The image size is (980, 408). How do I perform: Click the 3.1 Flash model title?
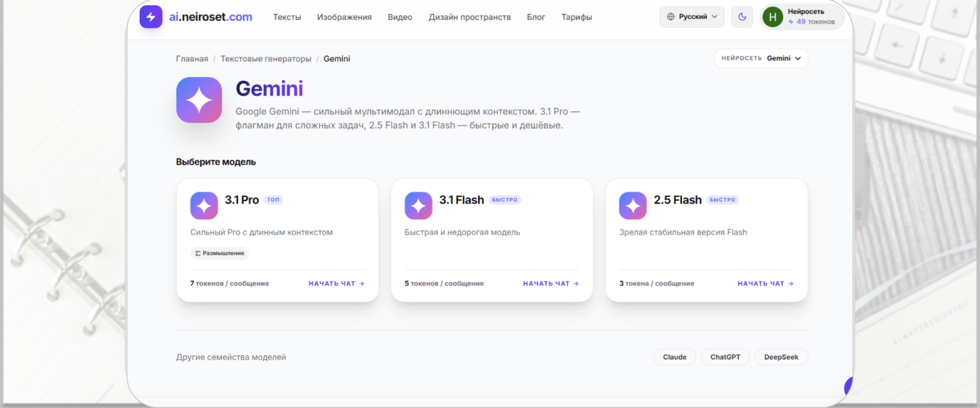pyautogui.click(x=462, y=200)
